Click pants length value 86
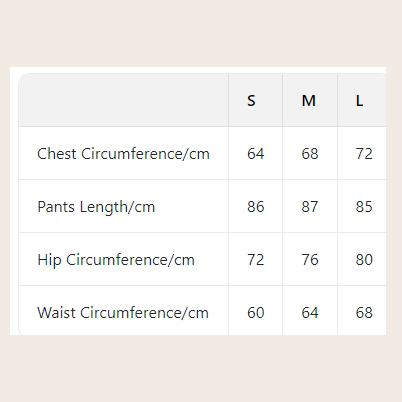 [x=256, y=207]
